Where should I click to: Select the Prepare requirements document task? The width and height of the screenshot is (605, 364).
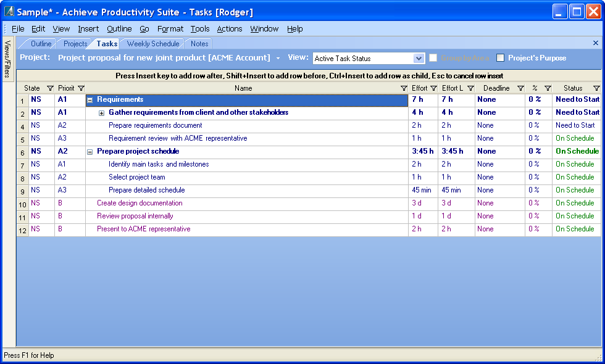155,125
